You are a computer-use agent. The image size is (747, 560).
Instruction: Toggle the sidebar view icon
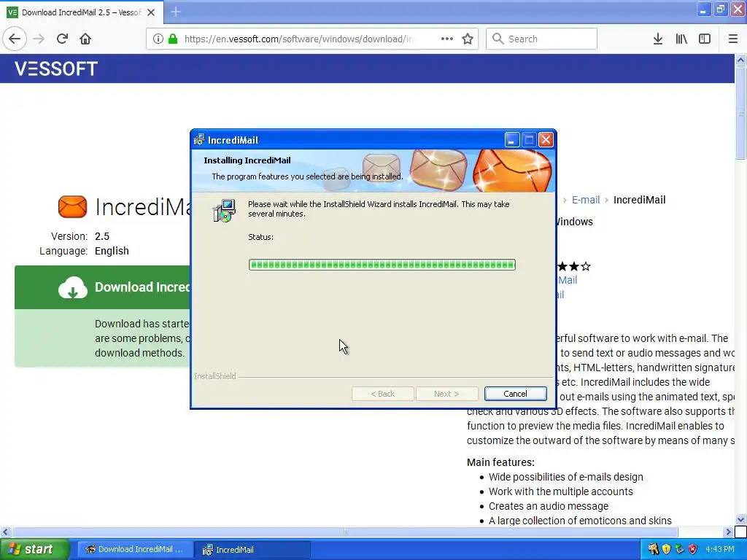[x=705, y=39]
